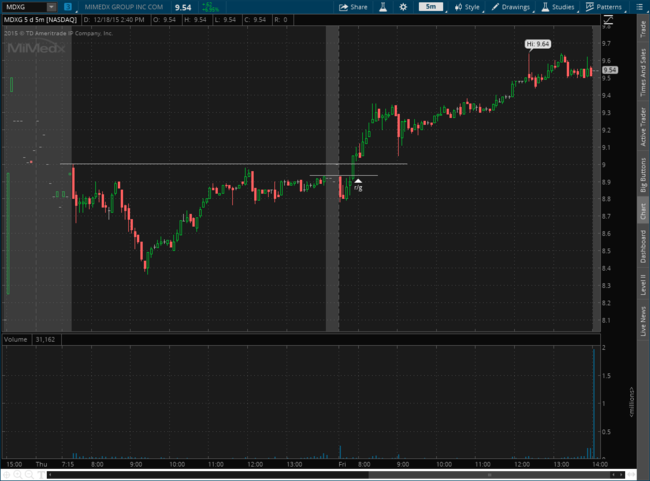Click the zoom in icon at bottom left

[x=18, y=474]
